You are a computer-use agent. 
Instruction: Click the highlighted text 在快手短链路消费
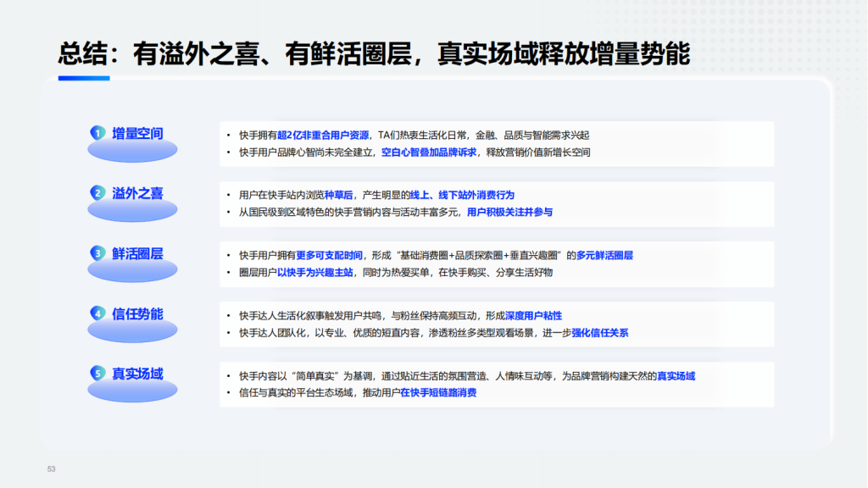pyautogui.click(x=438, y=392)
